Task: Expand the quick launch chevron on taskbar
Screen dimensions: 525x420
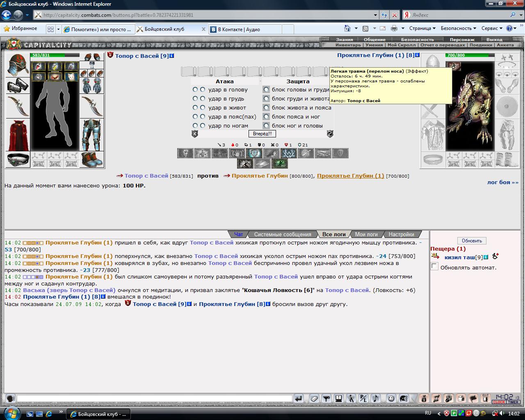Action: (61, 412)
